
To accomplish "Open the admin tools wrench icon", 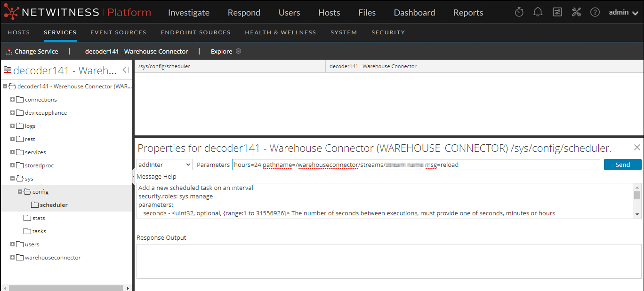I will 576,13.
